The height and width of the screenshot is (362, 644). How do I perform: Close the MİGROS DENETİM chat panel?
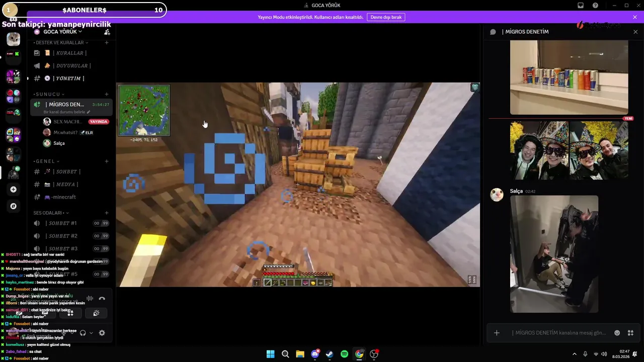click(635, 32)
